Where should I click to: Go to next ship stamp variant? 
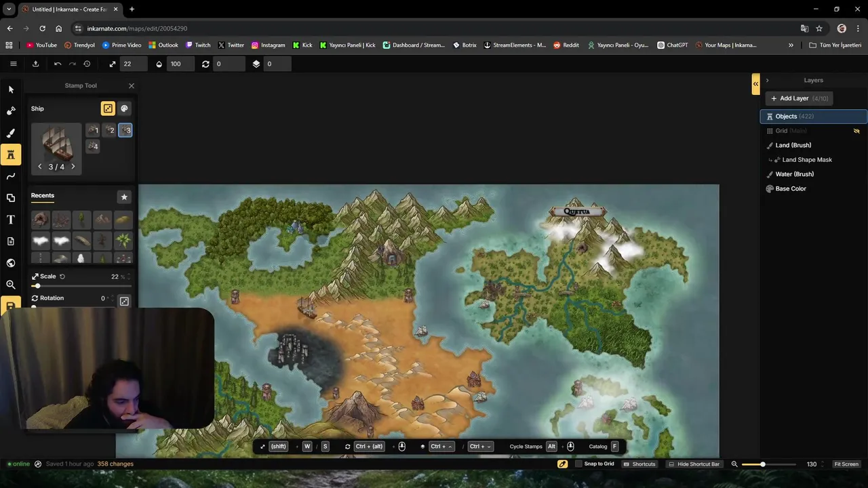[73, 167]
